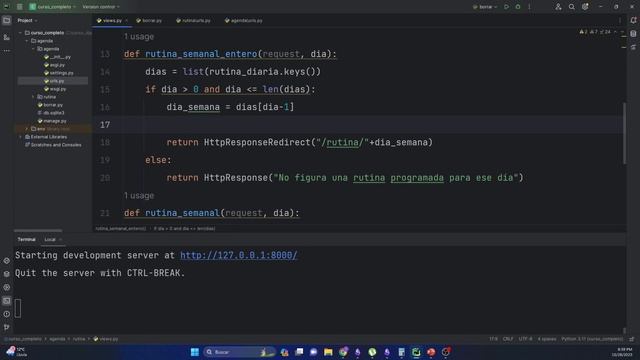Run the borrar configuration
This screenshot has width=640, height=360.
[x=506, y=7]
